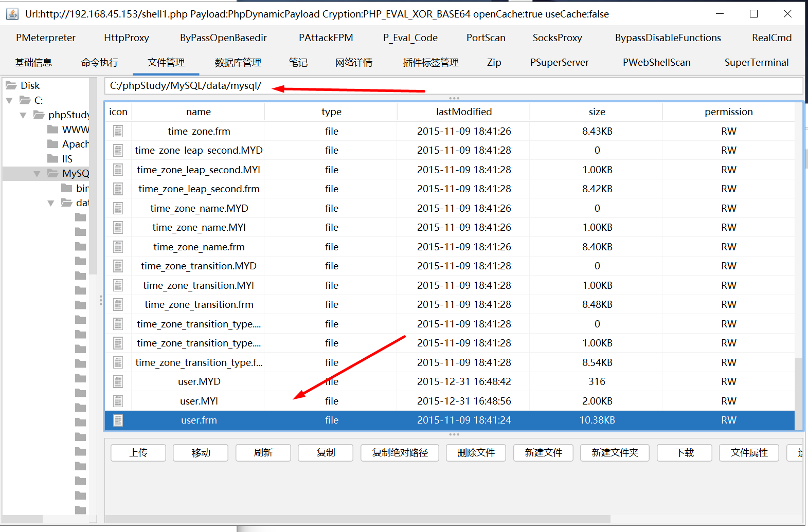Viewport: 808px width, 532px height.
Task: Sort files by the permission column header
Action: [729, 112]
